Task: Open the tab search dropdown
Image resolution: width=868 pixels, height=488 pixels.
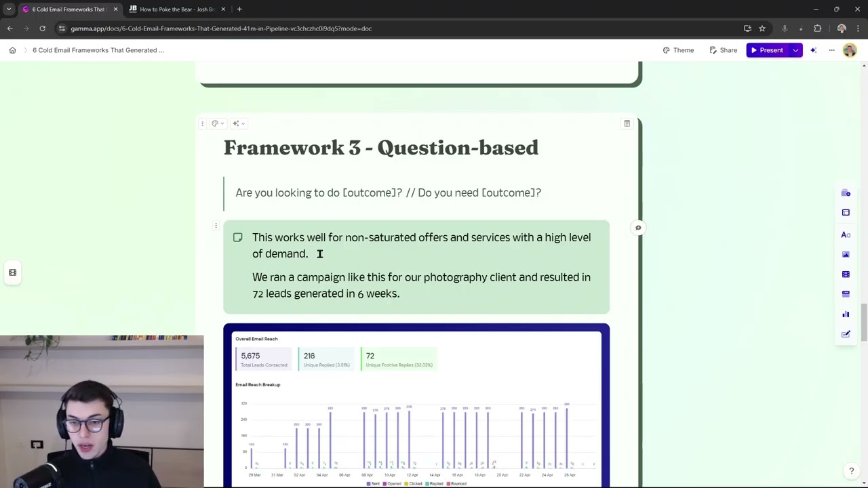Action: click(8, 9)
